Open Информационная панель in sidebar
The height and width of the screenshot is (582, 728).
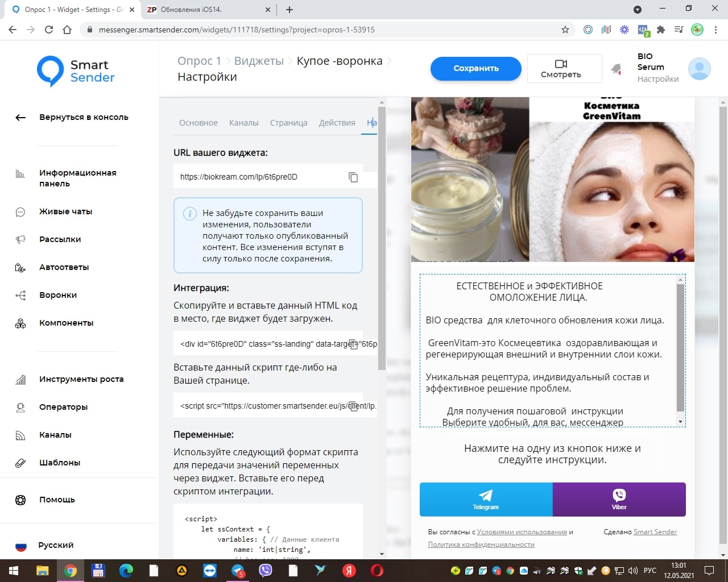(x=77, y=178)
